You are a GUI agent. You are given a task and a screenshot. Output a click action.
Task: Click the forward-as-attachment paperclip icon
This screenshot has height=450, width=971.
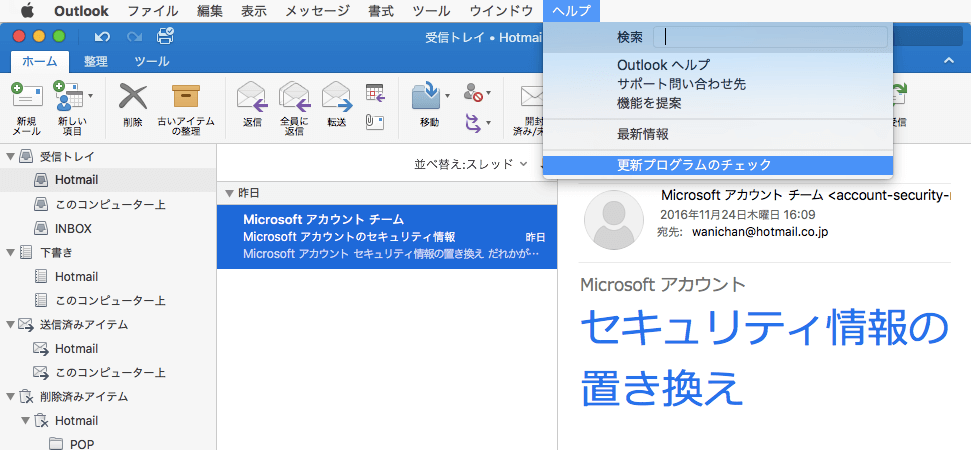[375, 121]
